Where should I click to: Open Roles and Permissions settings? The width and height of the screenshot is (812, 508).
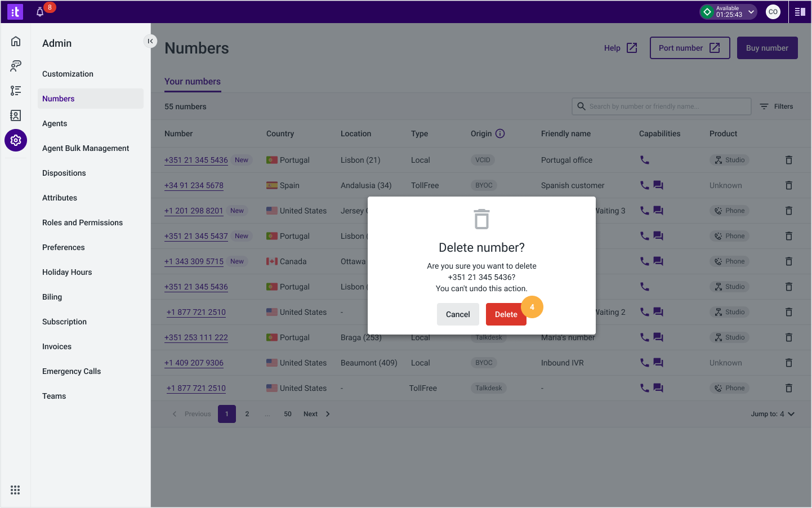(82, 222)
